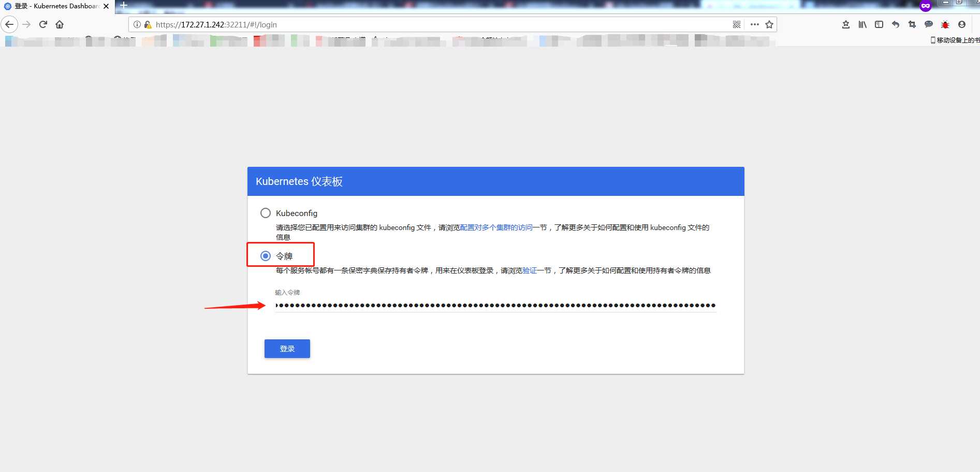
Task: Go back with the browser back arrow
Action: [9, 24]
